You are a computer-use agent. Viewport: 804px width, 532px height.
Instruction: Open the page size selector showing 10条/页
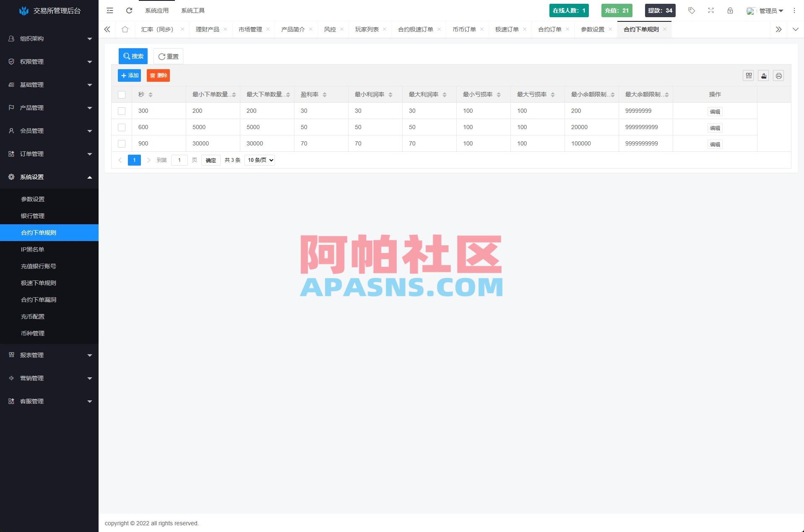click(259, 160)
